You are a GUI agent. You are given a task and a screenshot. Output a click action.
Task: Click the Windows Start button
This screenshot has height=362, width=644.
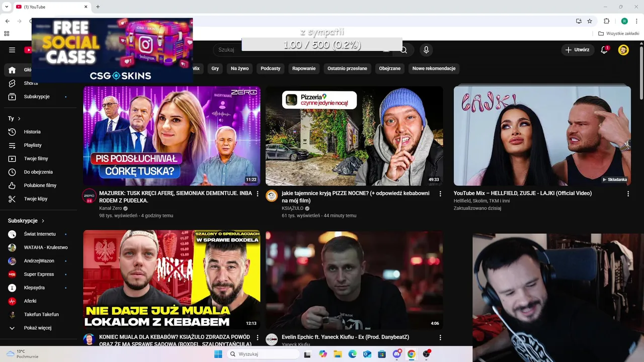(218, 354)
